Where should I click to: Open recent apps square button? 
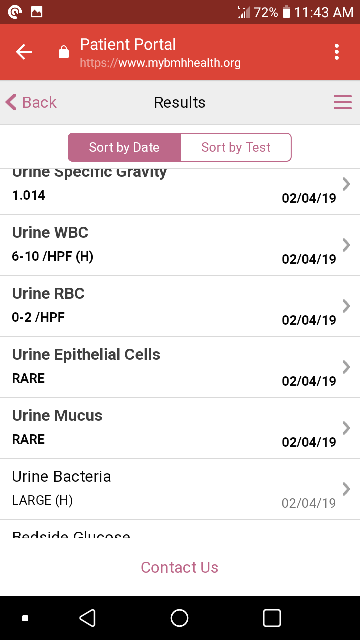(x=272, y=618)
